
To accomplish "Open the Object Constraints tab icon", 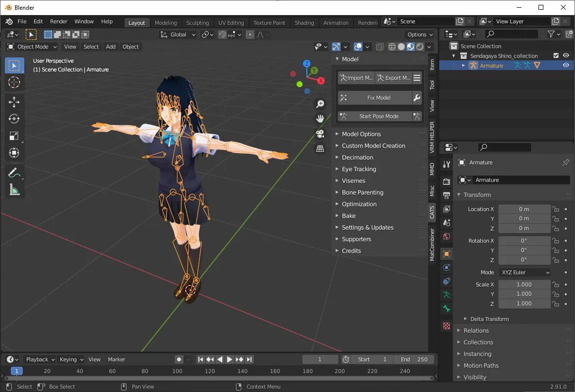I will [x=446, y=281].
